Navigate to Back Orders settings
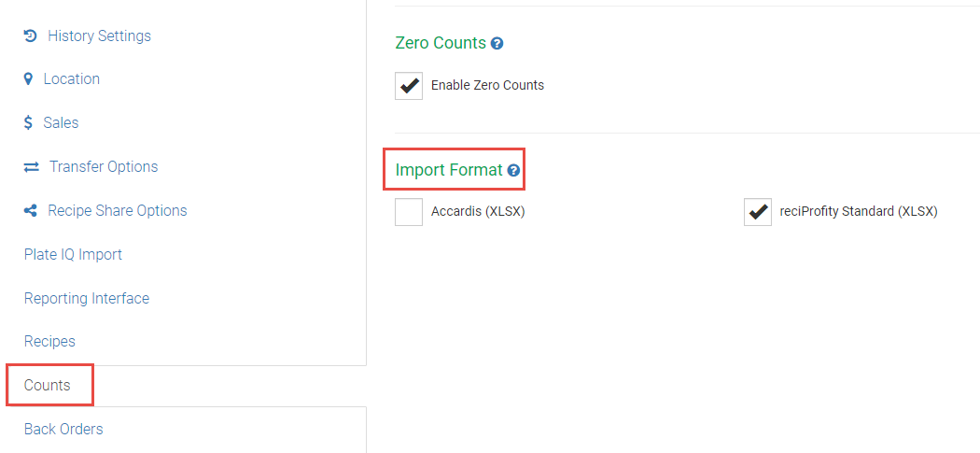980x453 pixels. pyautogui.click(x=63, y=429)
